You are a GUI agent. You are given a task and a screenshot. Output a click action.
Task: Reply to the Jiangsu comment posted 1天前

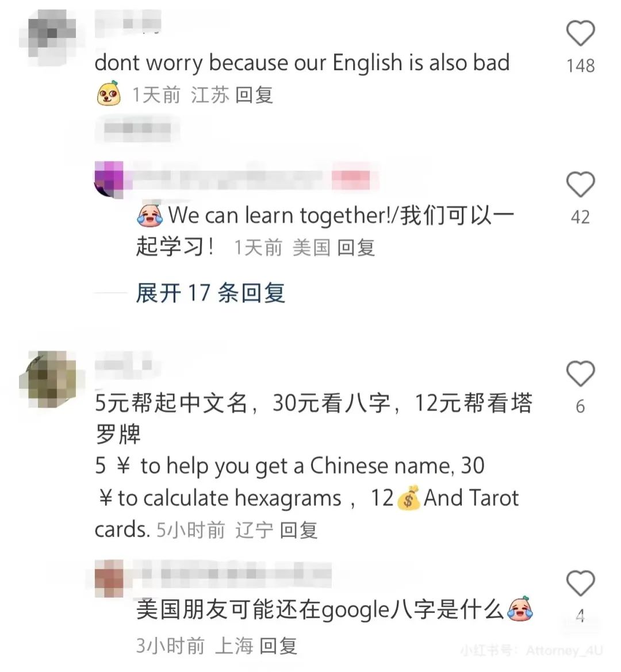tap(254, 95)
